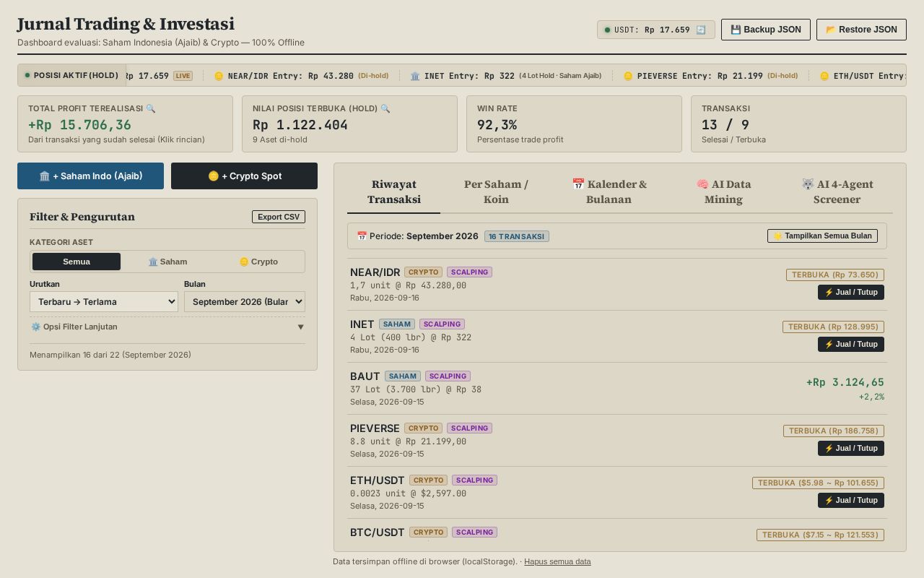Expand Opsi Filter Lanjutan arrow
Image resolution: width=924 pixels, height=578 pixels.
[x=300, y=327]
